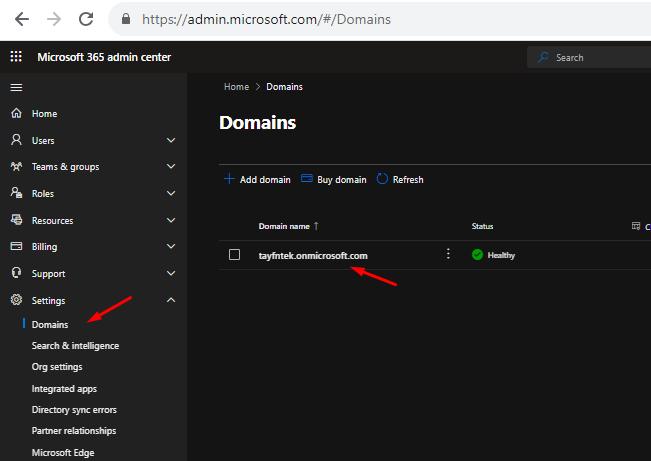This screenshot has height=461, width=651.
Task: Open the app launcher waffle icon
Action: pos(16,57)
